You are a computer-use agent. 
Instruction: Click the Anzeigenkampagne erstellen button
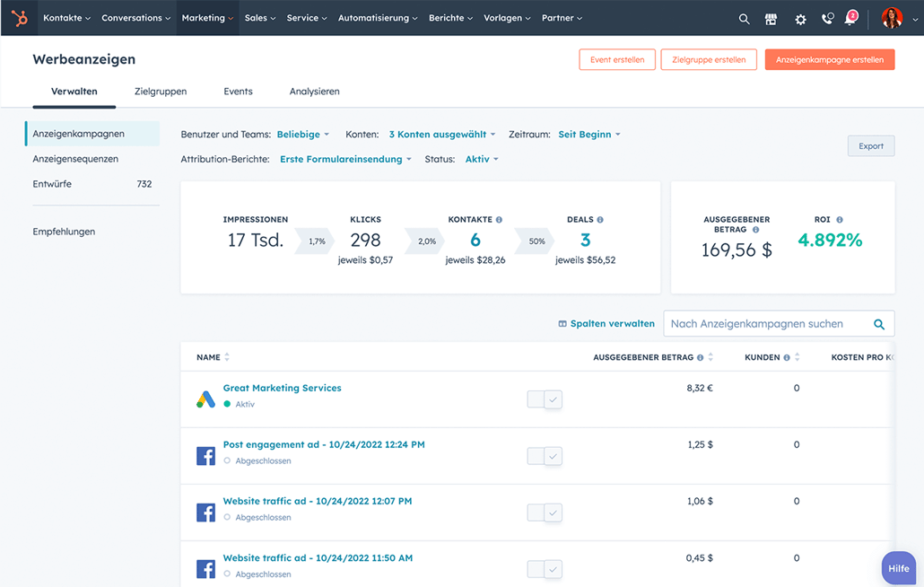829,59
